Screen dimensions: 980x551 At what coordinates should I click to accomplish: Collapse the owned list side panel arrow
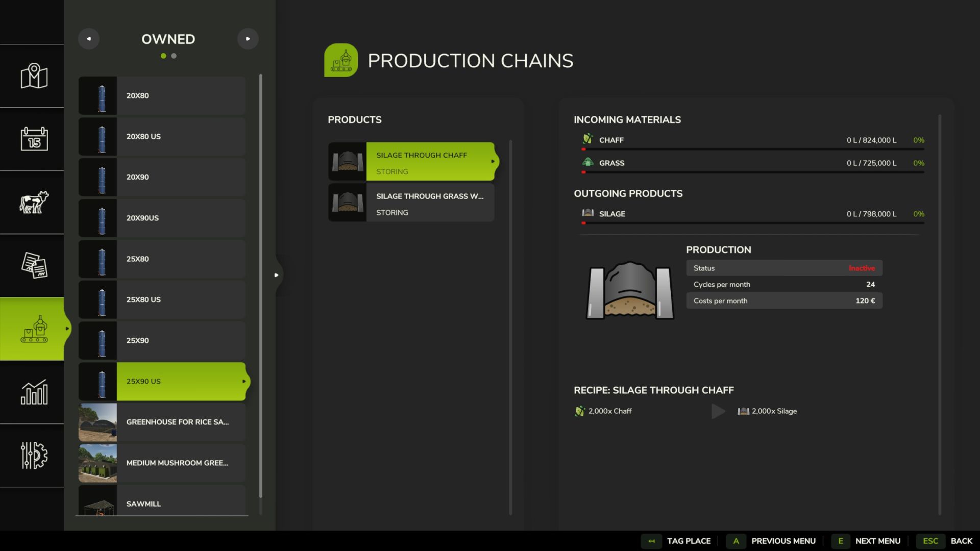coord(277,275)
